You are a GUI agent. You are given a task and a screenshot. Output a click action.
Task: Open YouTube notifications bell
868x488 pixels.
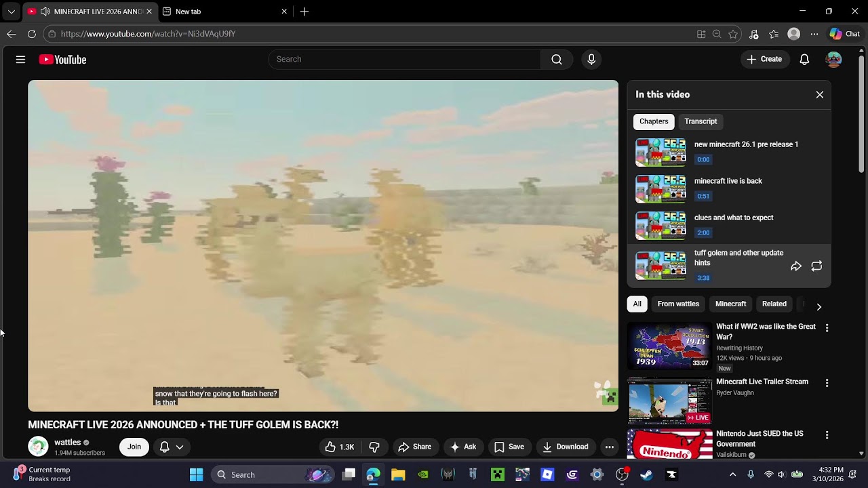[804, 60]
